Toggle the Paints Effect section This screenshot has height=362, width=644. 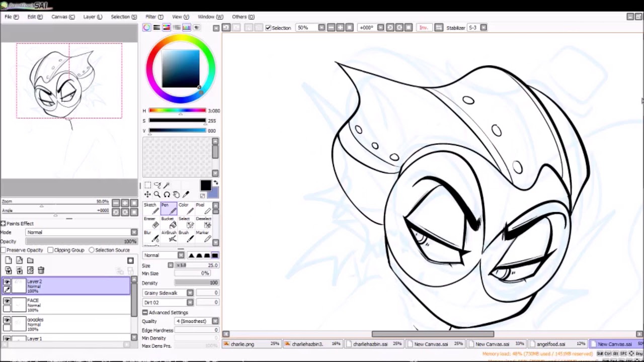[x=3, y=223]
